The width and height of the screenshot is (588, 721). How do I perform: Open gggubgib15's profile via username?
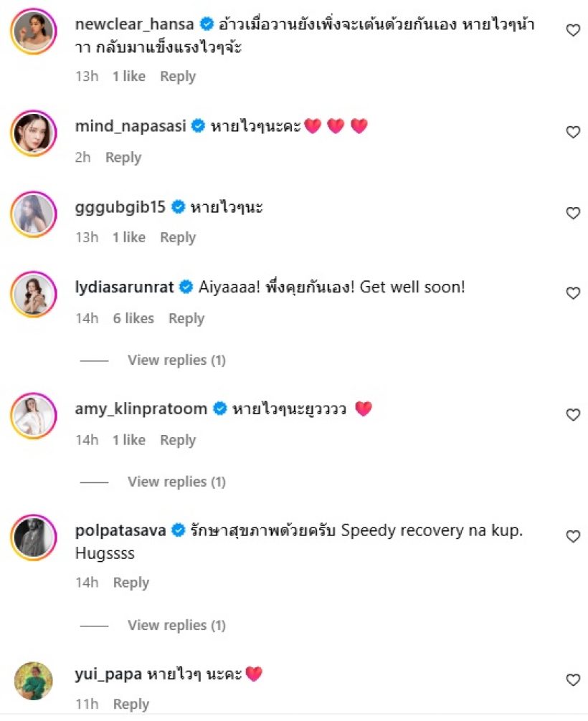click(120, 207)
